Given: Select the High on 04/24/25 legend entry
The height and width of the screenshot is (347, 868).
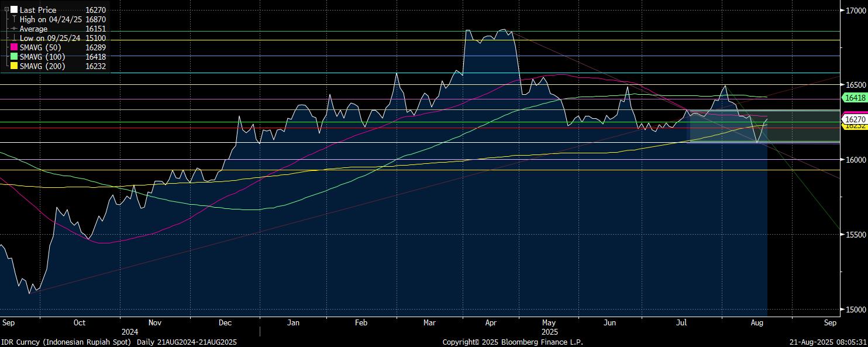Looking at the screenshot, I should coord(50,19).
